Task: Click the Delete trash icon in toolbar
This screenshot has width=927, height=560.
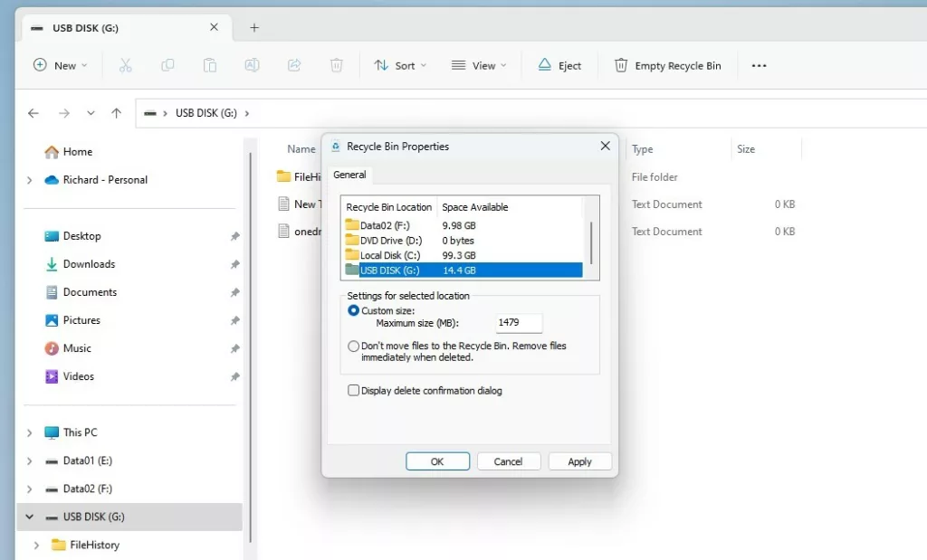Action: tap(337, 65)
